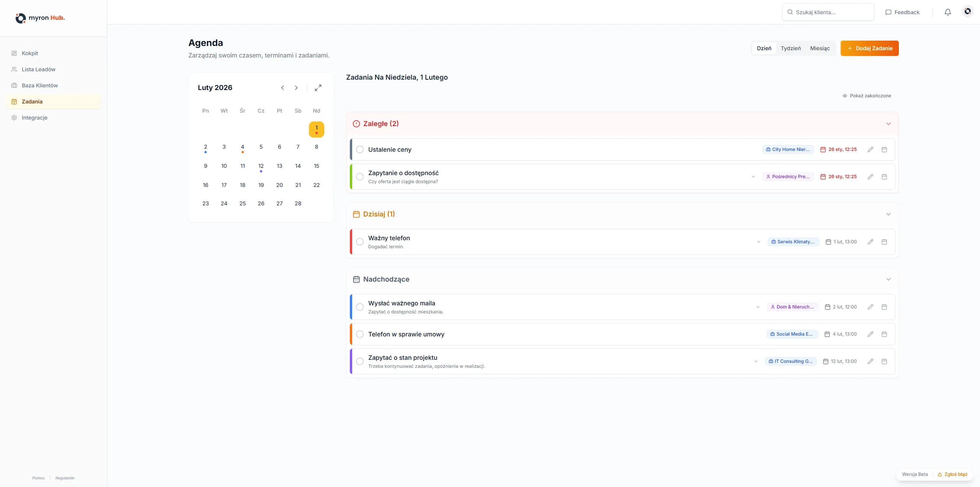Screen dimensions: 980x487
Task: Edit the Telefon w sprawie umowy task
Action: coord(870,334)
